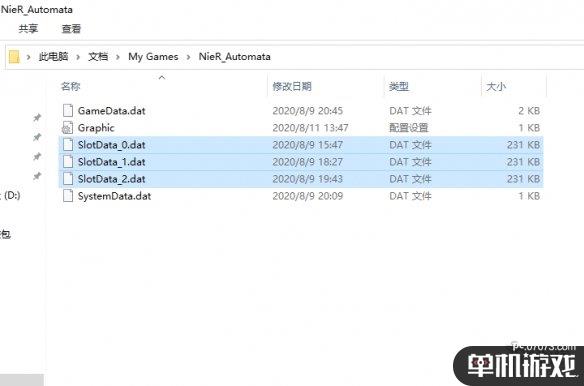
Task: Select SlotData_1.dat file icon
Action: pos(68,162)
